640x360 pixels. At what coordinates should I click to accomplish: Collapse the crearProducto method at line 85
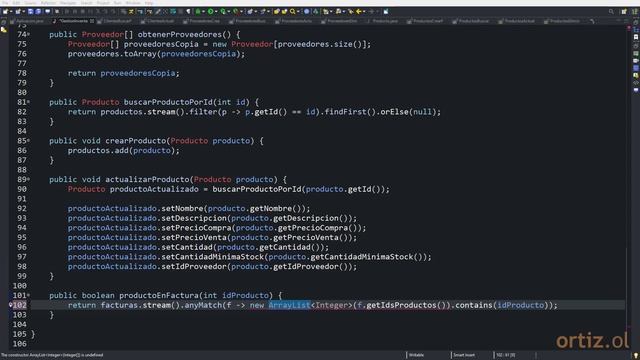(29, 141)
